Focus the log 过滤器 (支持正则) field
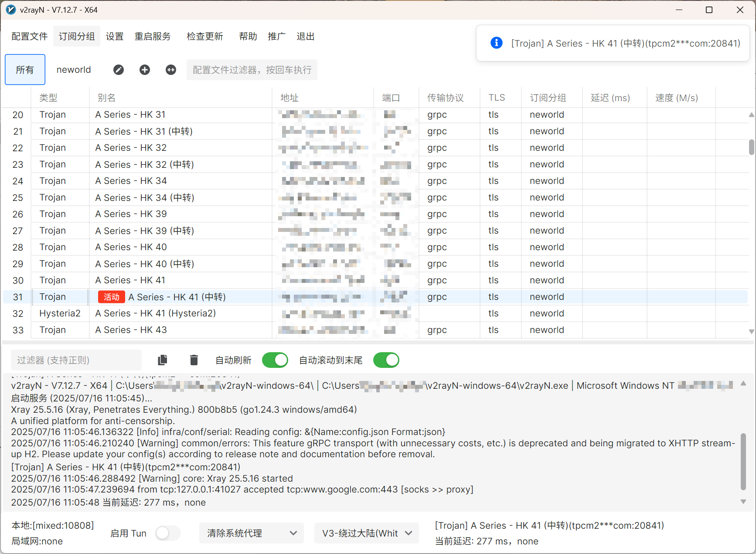This screenshot has height=554, width=756. pos(76,360)
